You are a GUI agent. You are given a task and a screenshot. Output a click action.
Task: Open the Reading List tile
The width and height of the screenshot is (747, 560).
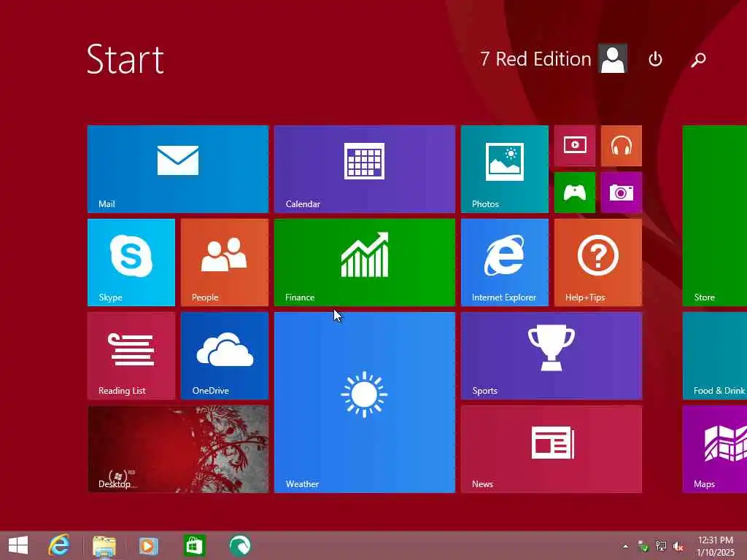click(131, 356)
